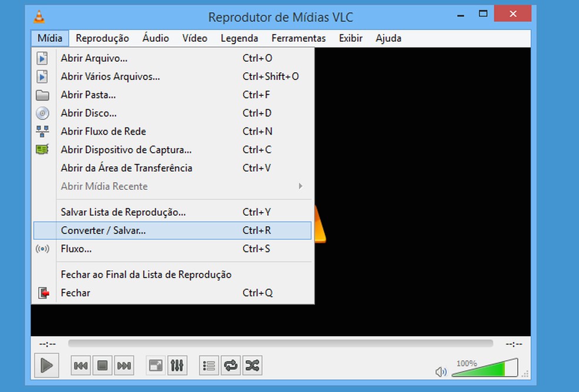The height and width of the screenshot is (392, 579).
Task: Click the Fechar exit icon
Action: click(44, 293)
